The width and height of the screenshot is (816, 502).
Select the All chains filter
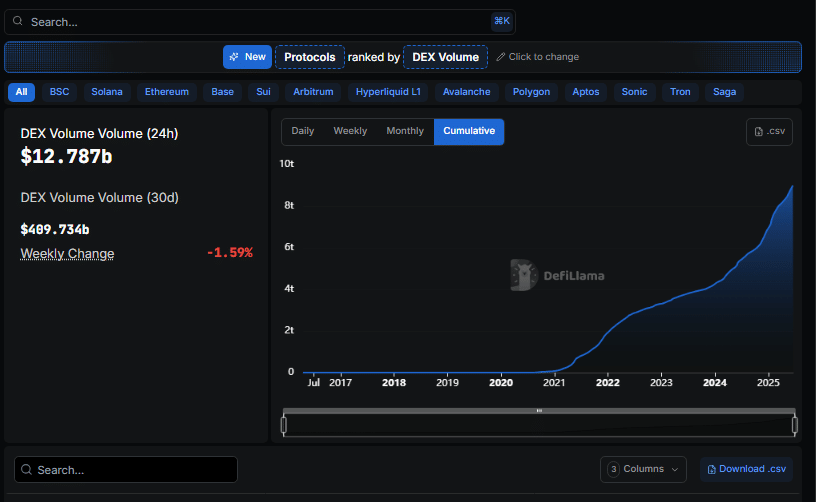coord(21,92)
